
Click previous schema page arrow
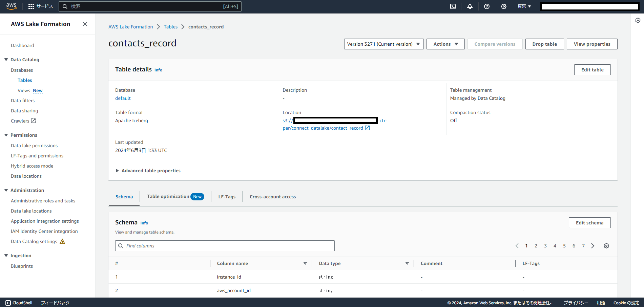coord(517,246)
